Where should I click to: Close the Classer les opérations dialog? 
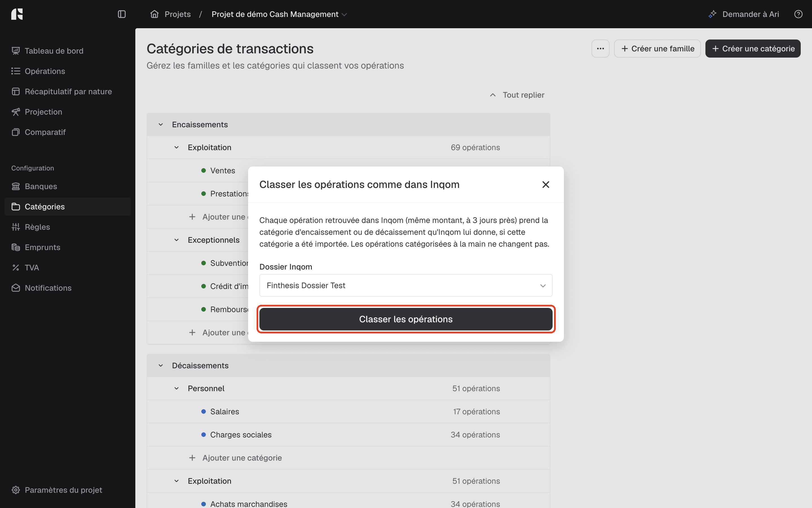click(546, 185)
